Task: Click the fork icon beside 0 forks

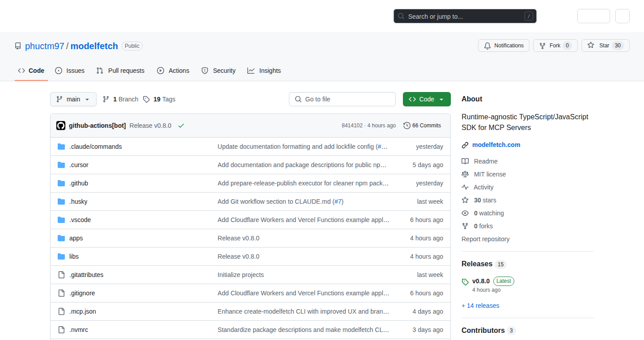Action: [465, 226]
